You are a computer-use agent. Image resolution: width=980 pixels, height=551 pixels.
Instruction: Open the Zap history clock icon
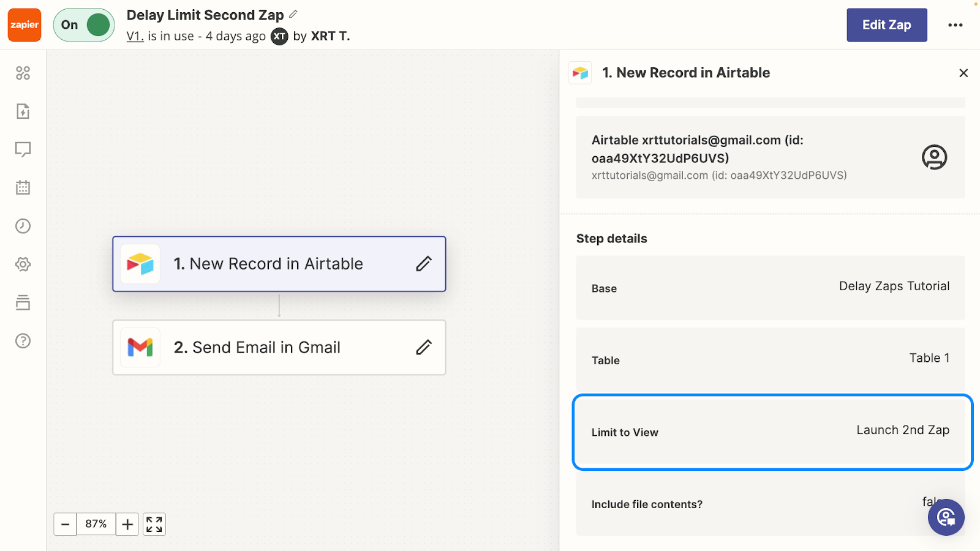[23, 226]
